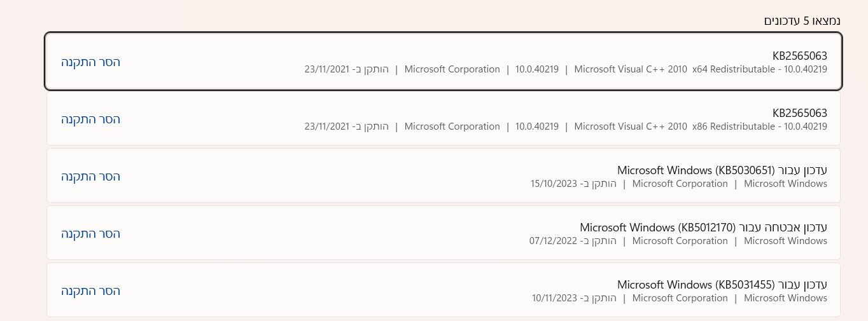868x321 pixels.
Task: Click Microsoft Corporation publisher in KB5012170 row
Action: 680,241
